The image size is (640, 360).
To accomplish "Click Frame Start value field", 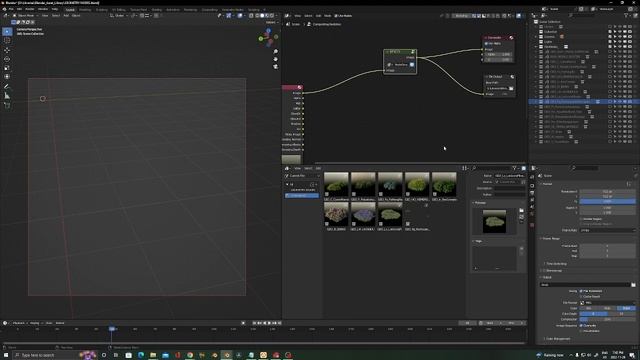I will 607,246.
